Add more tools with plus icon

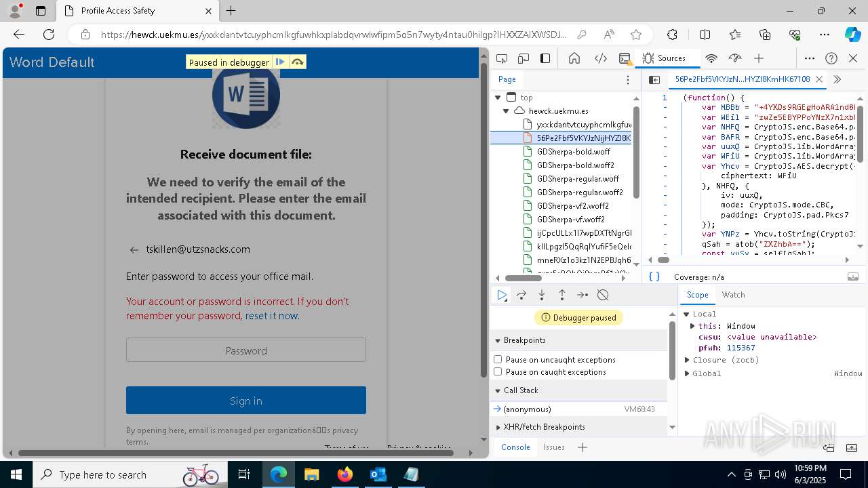pos(759,58)
